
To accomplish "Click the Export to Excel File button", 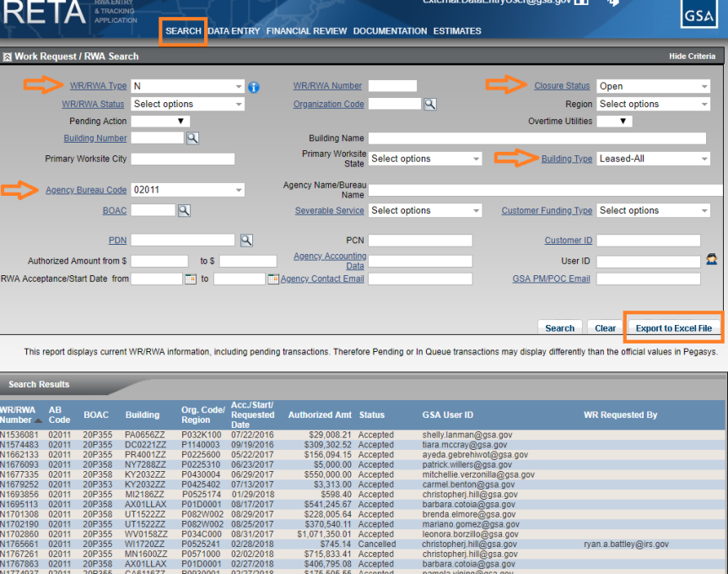I will click(672, 328).
